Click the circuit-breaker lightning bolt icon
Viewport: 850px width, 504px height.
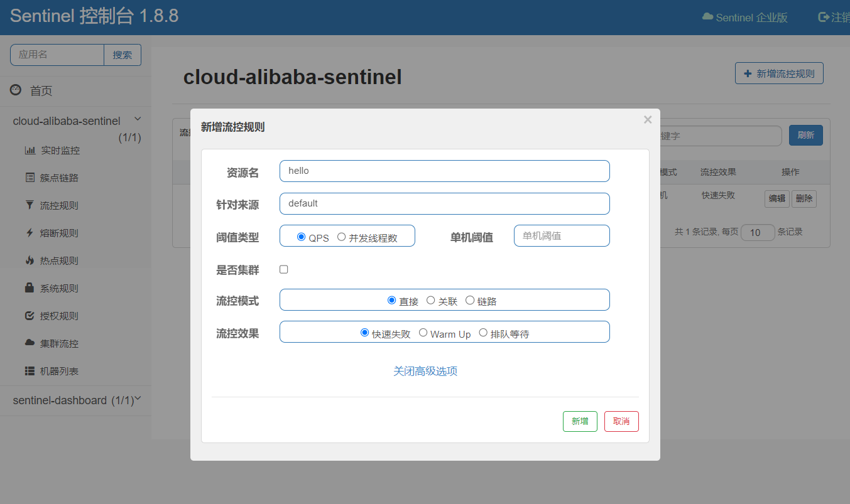[x=30, y=233]
